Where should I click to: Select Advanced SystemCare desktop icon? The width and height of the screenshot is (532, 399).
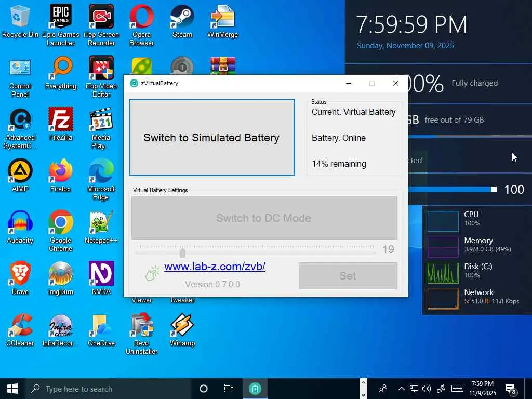[20, 129]
